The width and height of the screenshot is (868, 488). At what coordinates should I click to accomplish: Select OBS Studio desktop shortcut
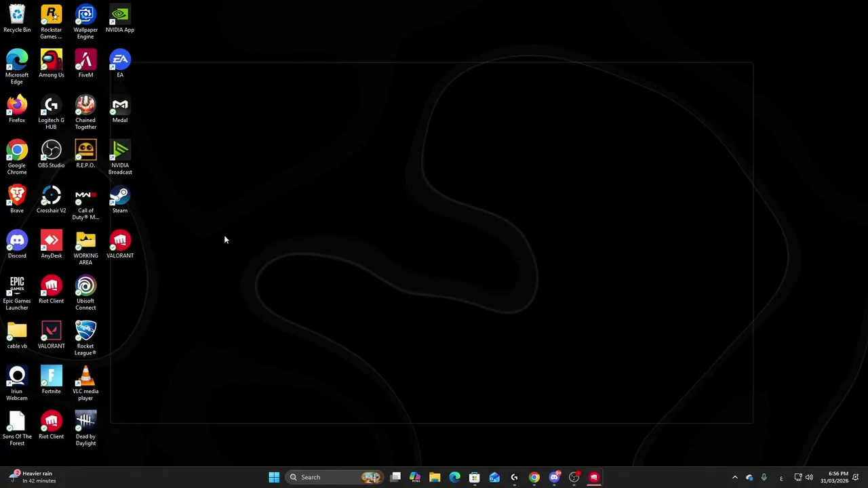click(x=51, y=155)
